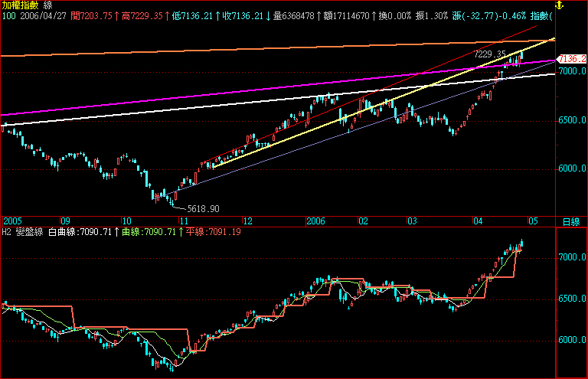Select the high price 高7229.35 in info bar
This screenshot has width=588, height=379.
pyautogui.click(x=142, y=16)
